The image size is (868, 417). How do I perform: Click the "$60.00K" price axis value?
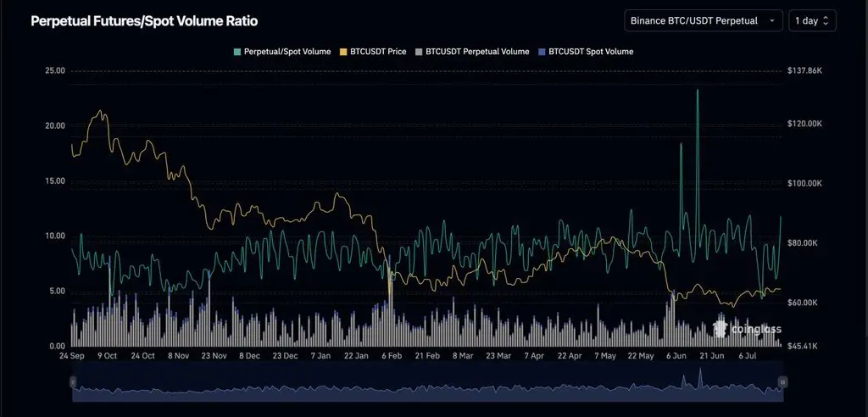[803, 303]
